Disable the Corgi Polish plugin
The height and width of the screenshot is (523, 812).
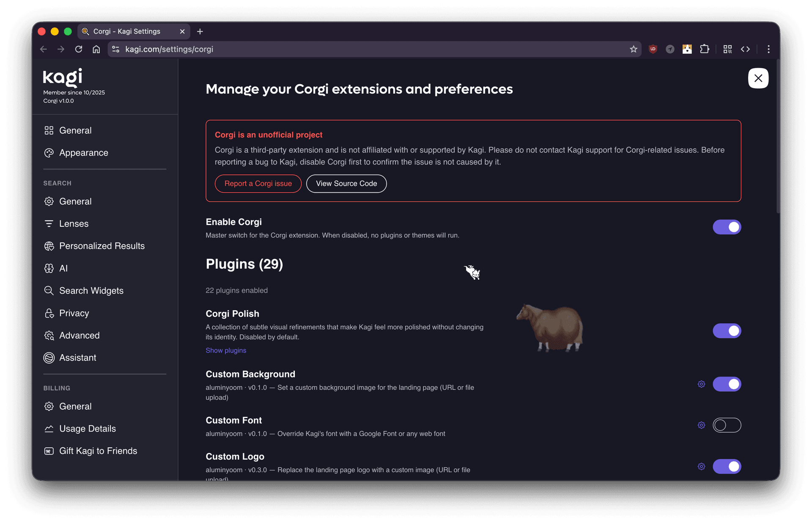point(727,331)
